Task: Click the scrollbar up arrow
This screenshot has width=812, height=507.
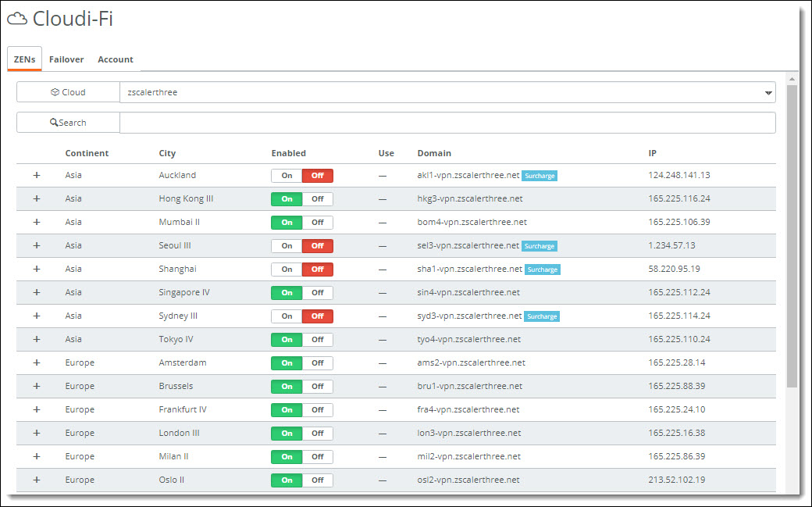Action: pos(791,79)
